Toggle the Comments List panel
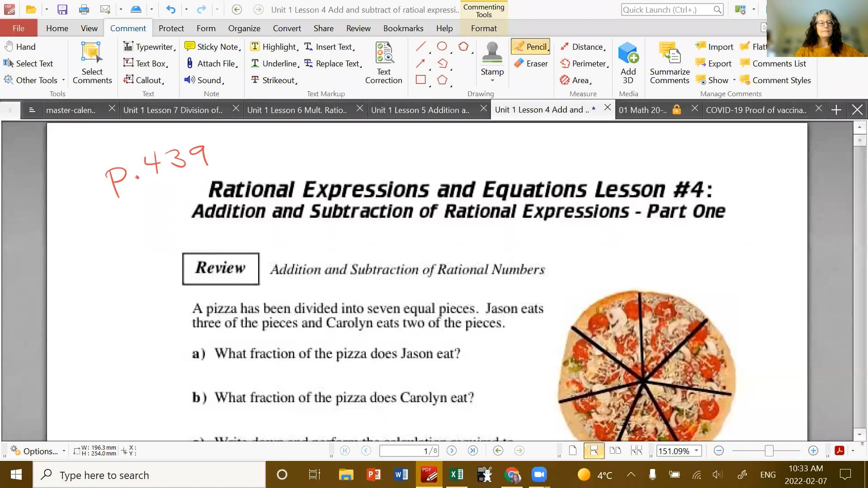 (x=773, y=63)
